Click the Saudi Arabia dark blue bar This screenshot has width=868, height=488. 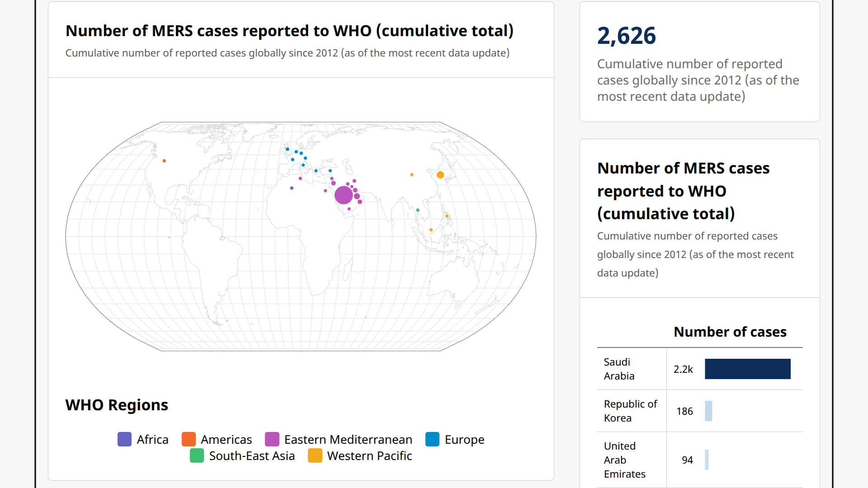click(747, 369)
